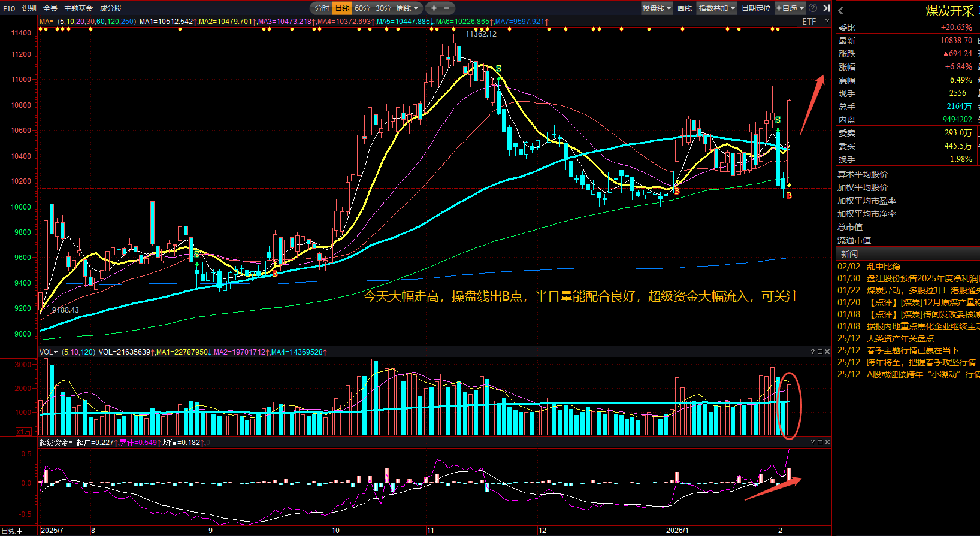Open the VOL indicator selector dropdown

coord(49,352)
